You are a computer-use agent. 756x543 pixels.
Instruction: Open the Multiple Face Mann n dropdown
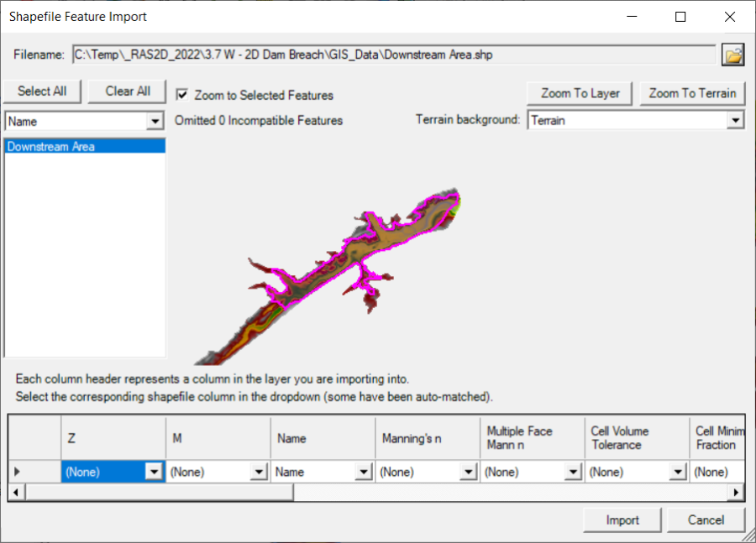coord(573,472)
